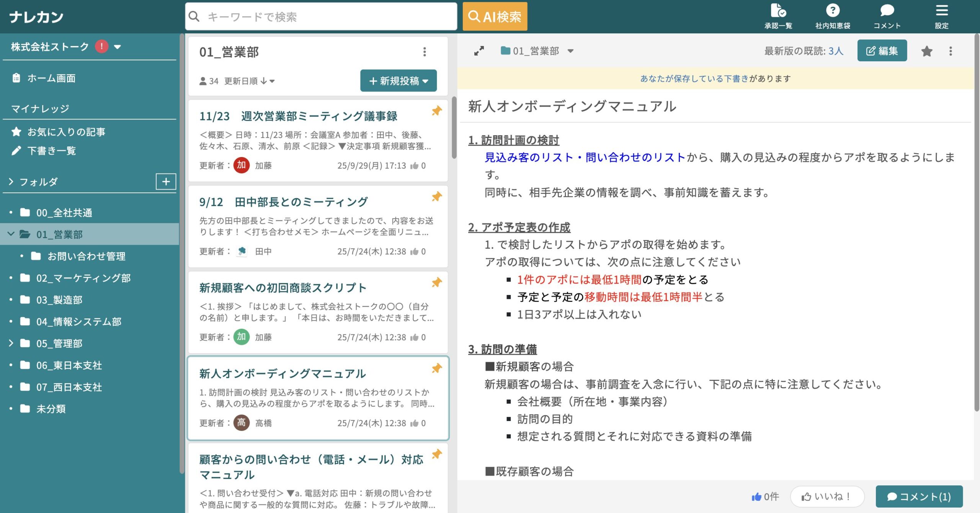Click the AI検索 button
The height and width of the screenshot is (513, 980).
pyautogui.click(x=495, y=16)
